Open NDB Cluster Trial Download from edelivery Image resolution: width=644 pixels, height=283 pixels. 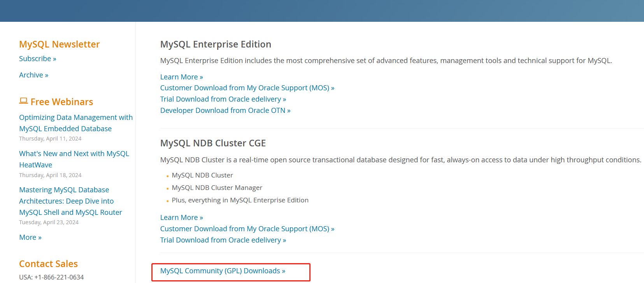tap(223, 240)
